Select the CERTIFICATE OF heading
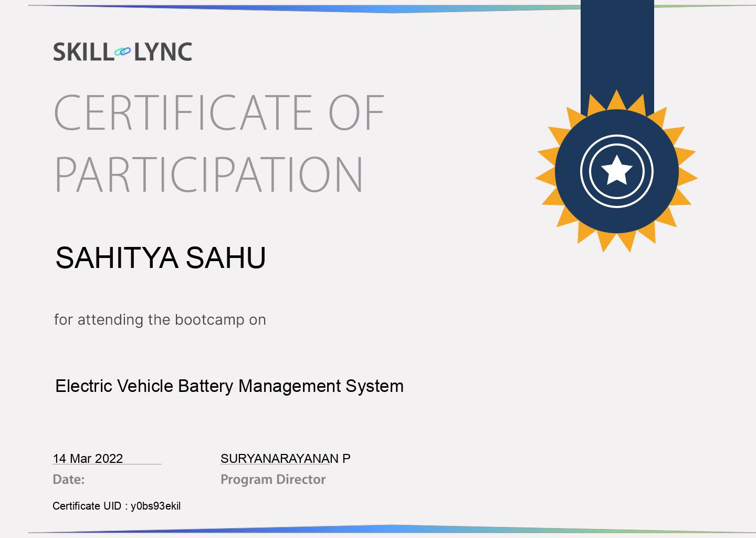This screenshot has height=538, width=756. point(219,112)
